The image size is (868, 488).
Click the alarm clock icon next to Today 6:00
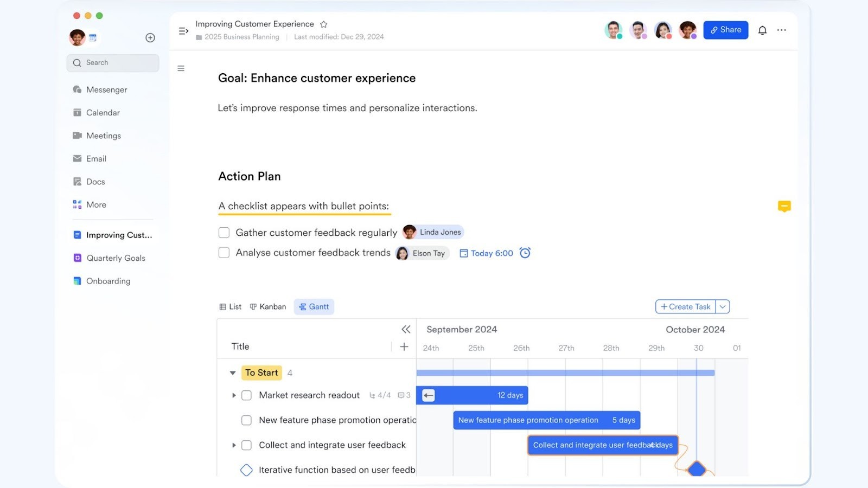tap(524, 253)
